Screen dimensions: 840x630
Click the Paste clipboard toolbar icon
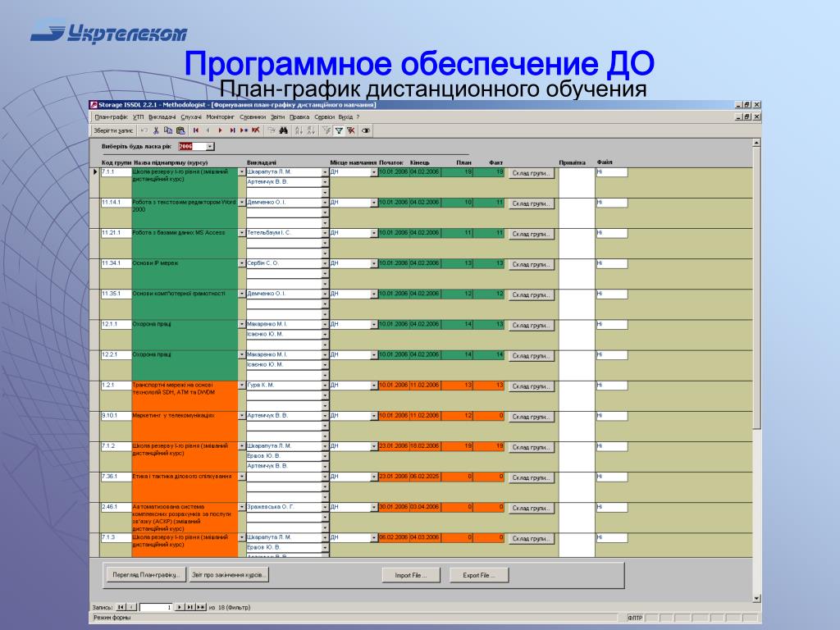pos(180,130)
